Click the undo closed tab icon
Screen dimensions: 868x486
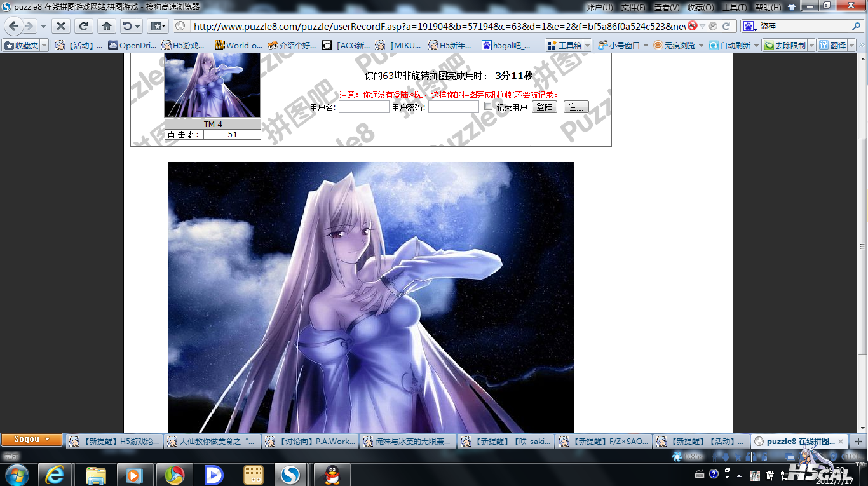pyautogui.click(x=127, y=26)
